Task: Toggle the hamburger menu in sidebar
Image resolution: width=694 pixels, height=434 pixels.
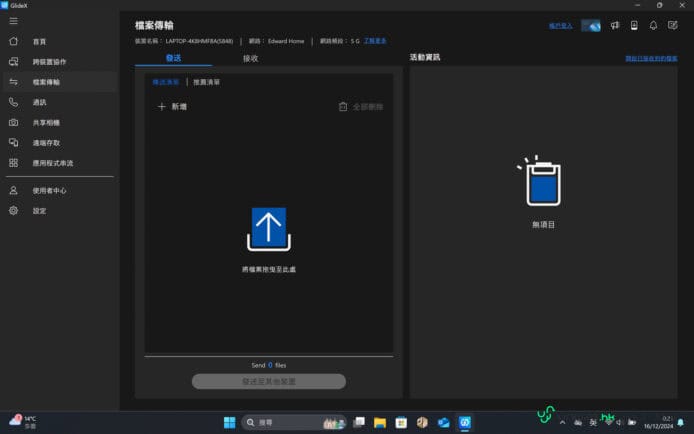Action: [13, 21]
